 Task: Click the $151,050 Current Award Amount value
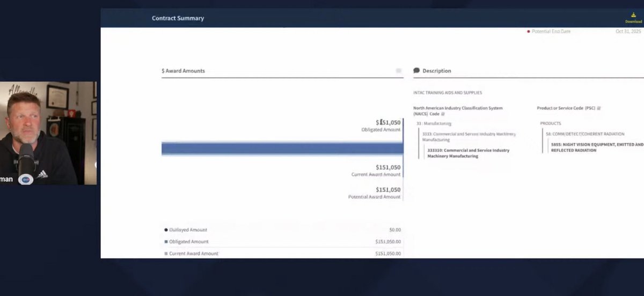(x=388, y=167)
